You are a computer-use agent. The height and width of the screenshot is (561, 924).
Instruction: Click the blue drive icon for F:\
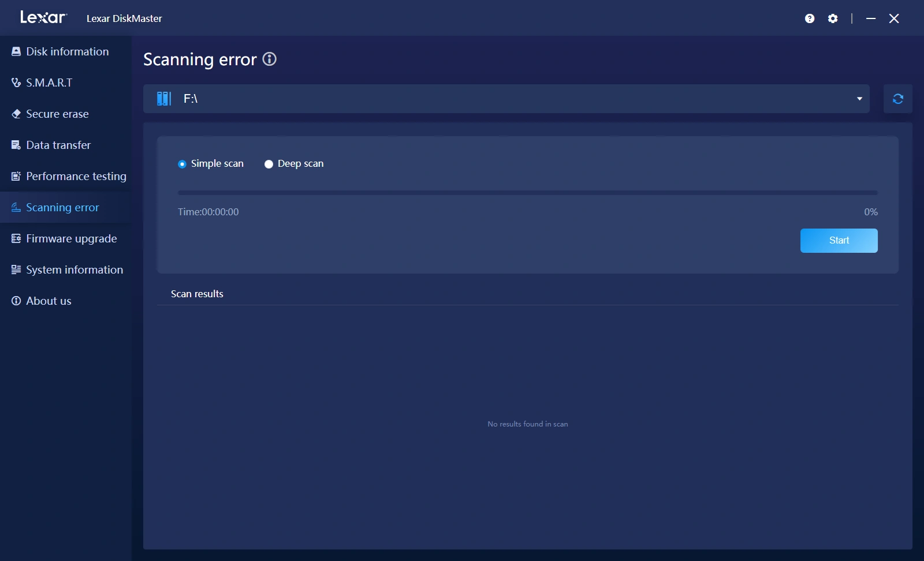click(x=164, y=99)
